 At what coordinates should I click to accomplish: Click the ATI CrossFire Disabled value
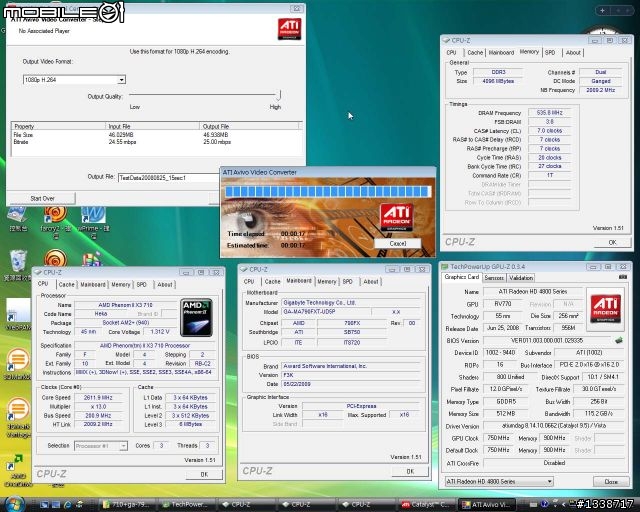[x=554, y=463]
